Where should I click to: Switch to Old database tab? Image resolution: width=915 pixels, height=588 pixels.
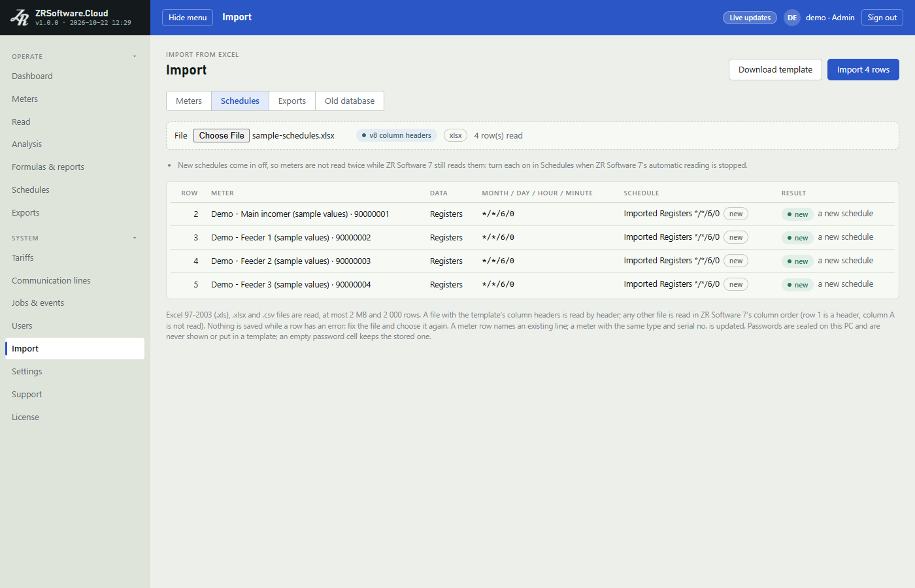click(350, 101)
